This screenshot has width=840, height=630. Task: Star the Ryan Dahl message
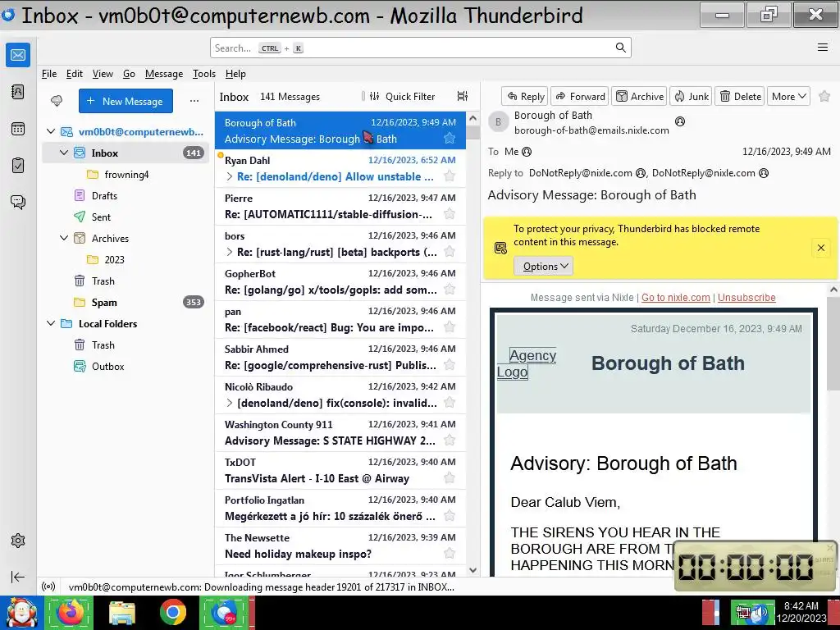coord(450,176)
